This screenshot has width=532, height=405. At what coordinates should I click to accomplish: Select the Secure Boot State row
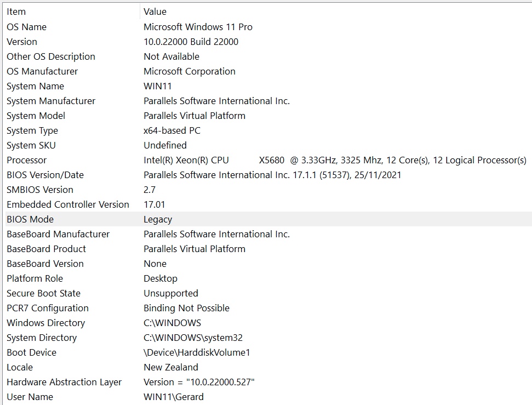click(x=43, y=293)
